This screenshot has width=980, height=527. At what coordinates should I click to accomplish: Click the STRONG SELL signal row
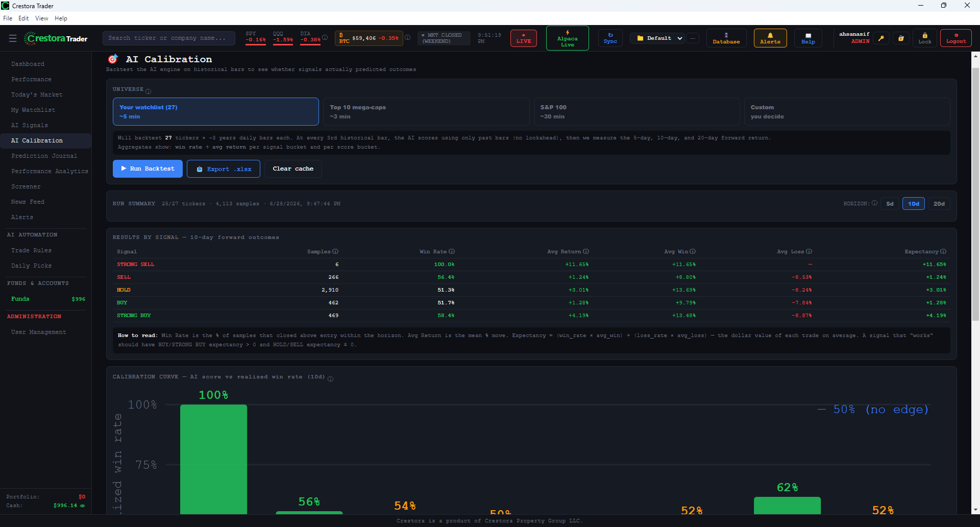[x=531, y=265]
